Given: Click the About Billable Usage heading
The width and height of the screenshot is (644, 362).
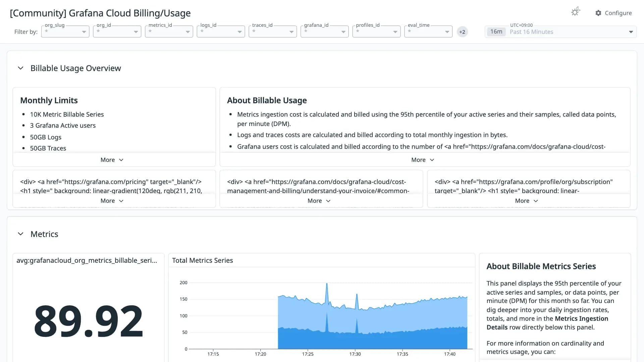Looking at the screenshot, I should (267, 101).
